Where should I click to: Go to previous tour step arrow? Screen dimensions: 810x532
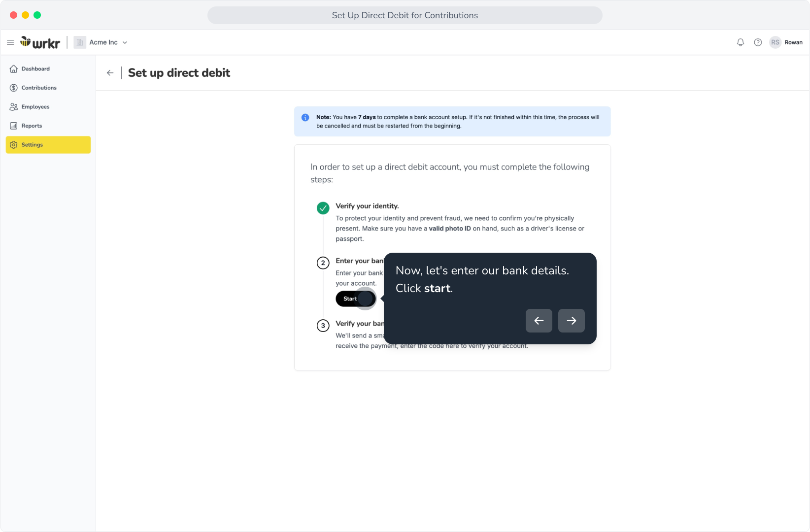pyautogui.click(x=539, y=321)
